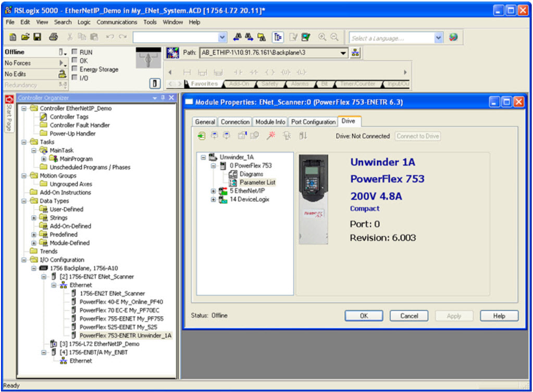Click the Start Page side tab icon

tap(9, 100)
